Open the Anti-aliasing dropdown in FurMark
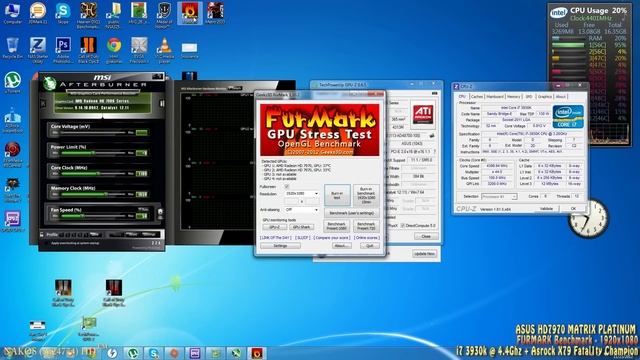Screen dimensions: 640x360 pos(302,210)
